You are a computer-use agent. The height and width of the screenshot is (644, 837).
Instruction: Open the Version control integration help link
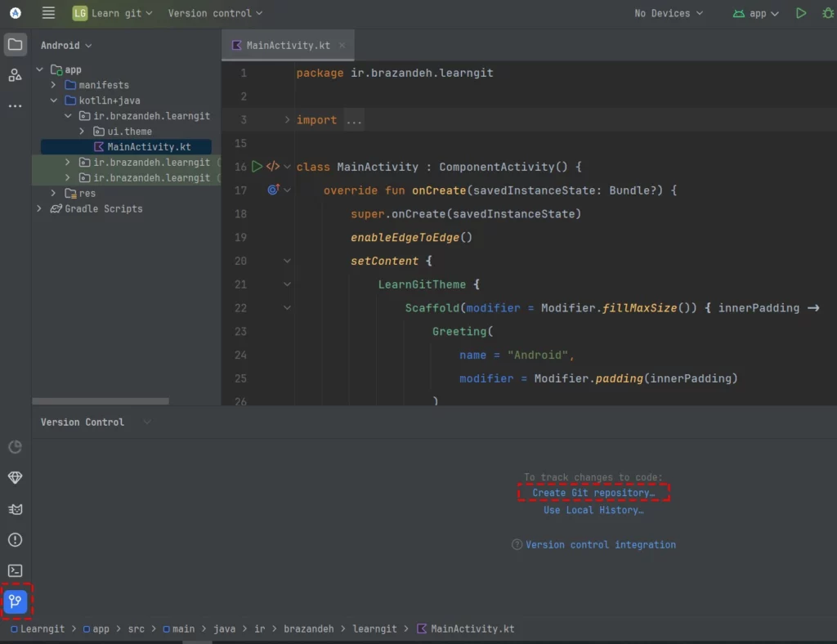tap(600, 545)
